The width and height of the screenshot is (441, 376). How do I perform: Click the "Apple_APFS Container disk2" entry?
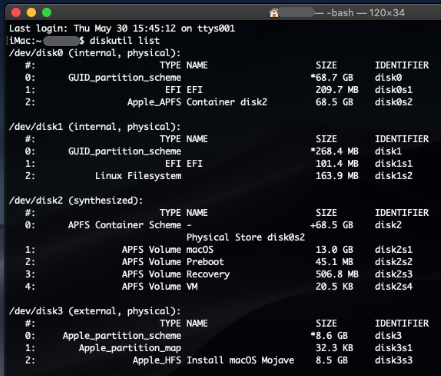pos(197,102)
